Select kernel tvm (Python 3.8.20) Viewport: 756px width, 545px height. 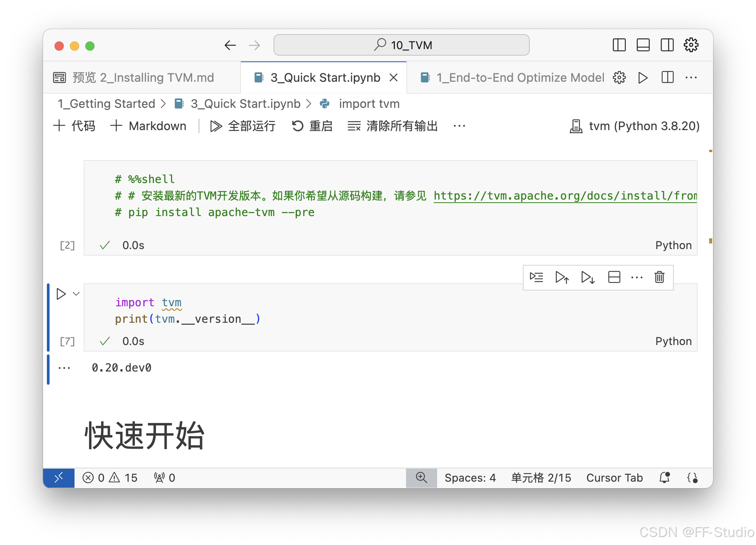click(634, 126)
